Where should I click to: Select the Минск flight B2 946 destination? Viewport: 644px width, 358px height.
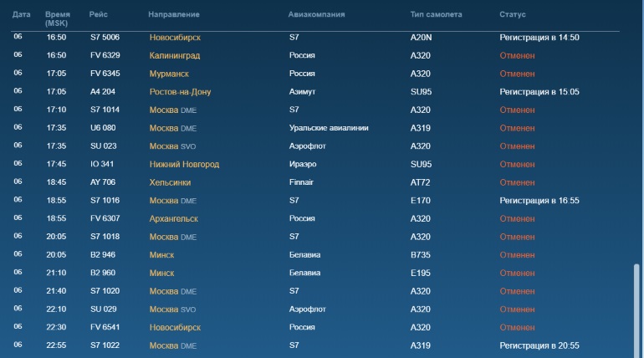point(161,255)
